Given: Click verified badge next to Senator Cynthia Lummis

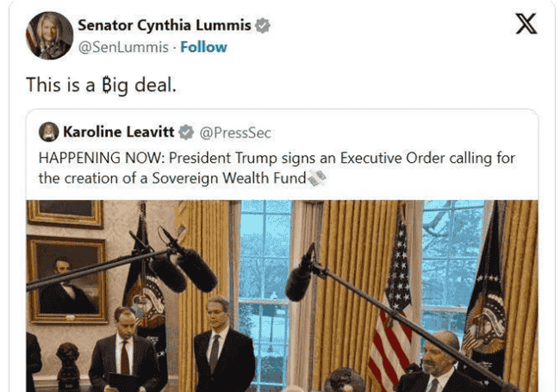Looking at the screenshot, I should tap(263, 26).
